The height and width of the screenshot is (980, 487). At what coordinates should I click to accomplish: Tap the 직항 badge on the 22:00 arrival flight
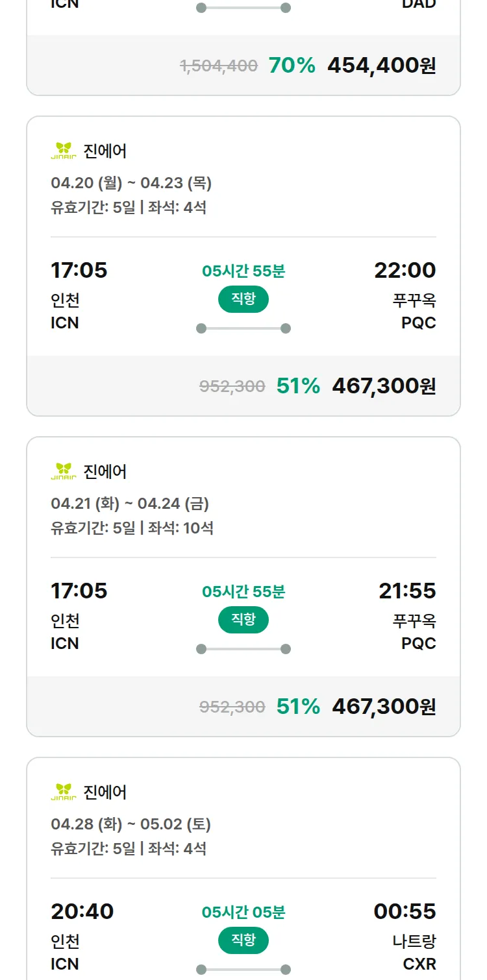[243, 299]
